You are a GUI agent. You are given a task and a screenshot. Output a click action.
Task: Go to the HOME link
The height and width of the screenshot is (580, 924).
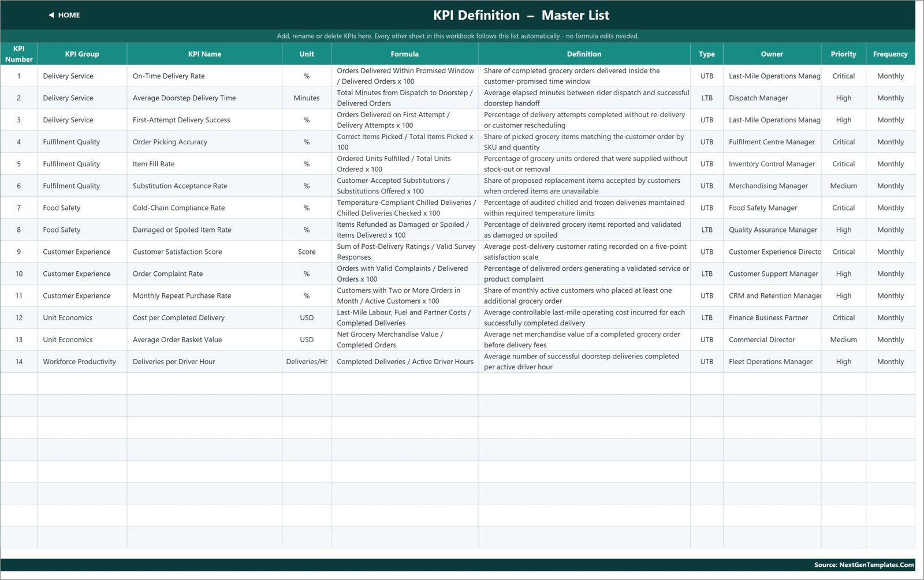point(69,15)
